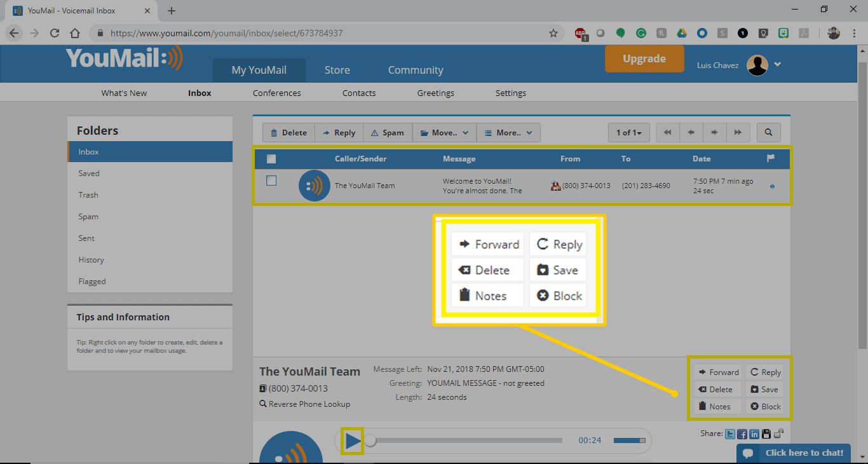Go to What's New
The width and height of the screenshot is (868, 464).
[124, 93]
